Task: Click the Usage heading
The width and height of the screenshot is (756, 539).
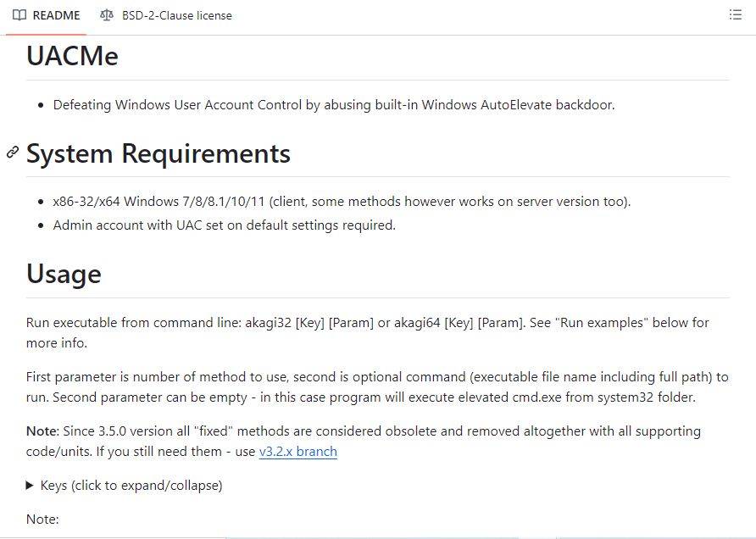Action: [x=64, y=274]
